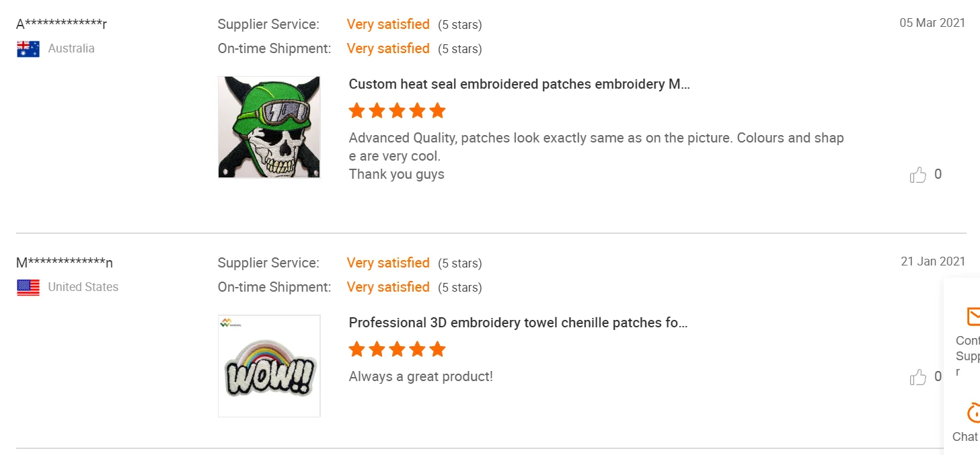The height and width of the screenshot is (455, 980).
Task: Click the 21 Jan 2021 review date
Action: pos(933,261)
